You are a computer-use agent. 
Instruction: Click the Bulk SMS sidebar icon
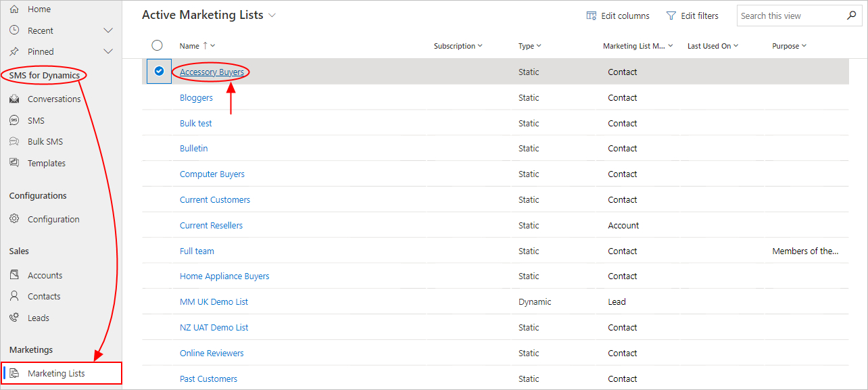pos(14,141)
